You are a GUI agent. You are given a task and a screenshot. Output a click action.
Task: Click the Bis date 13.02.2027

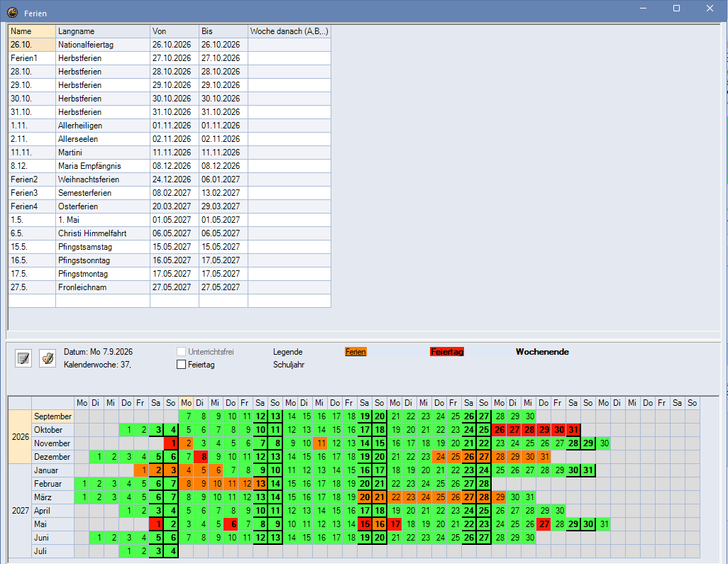coord(224,193)
